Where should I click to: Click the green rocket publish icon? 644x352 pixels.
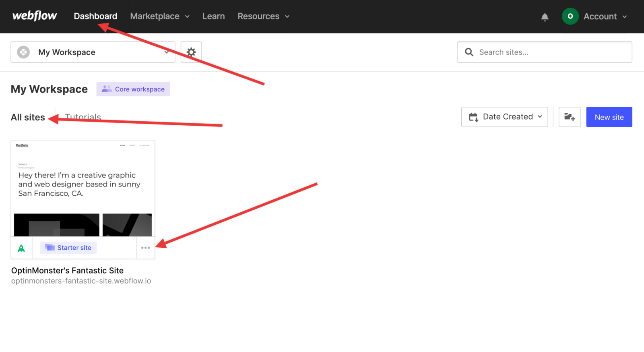(21, 248)
